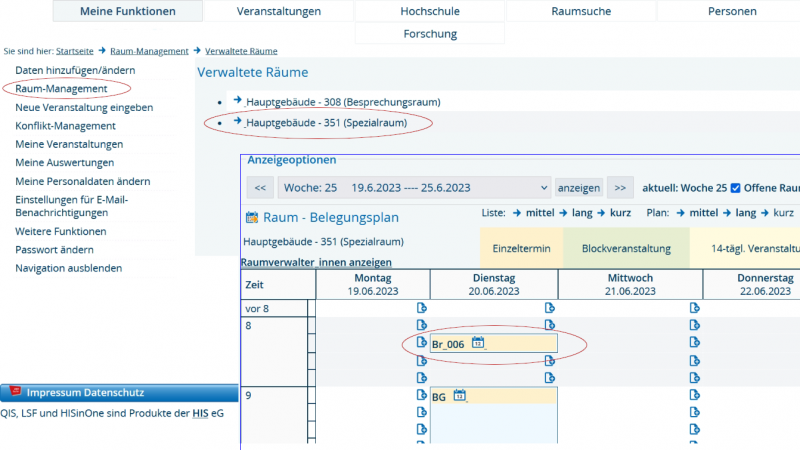Open Meine Personaldaten ändern
Screen dimensions: 800x450
[83, 182]
